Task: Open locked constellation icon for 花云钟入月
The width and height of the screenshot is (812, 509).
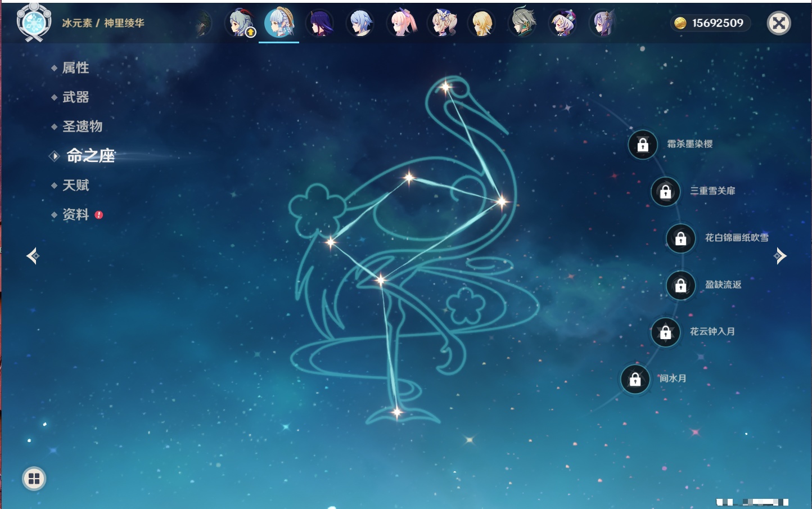Action: tap(666, 332)
